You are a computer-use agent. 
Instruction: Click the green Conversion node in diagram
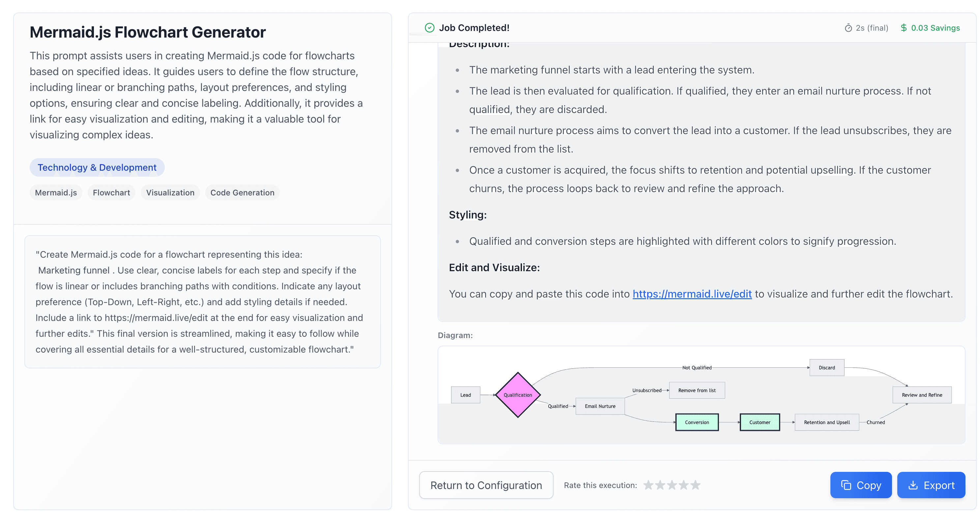[x=697, y=422]
